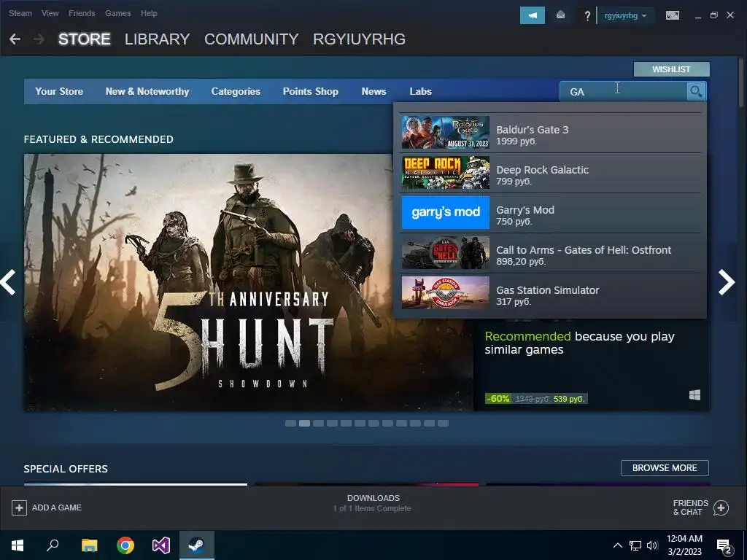This screenshot has width=747, height=560.
Task: Select Call to Arms Gates of Hell result
Action: tap(551, 253)
